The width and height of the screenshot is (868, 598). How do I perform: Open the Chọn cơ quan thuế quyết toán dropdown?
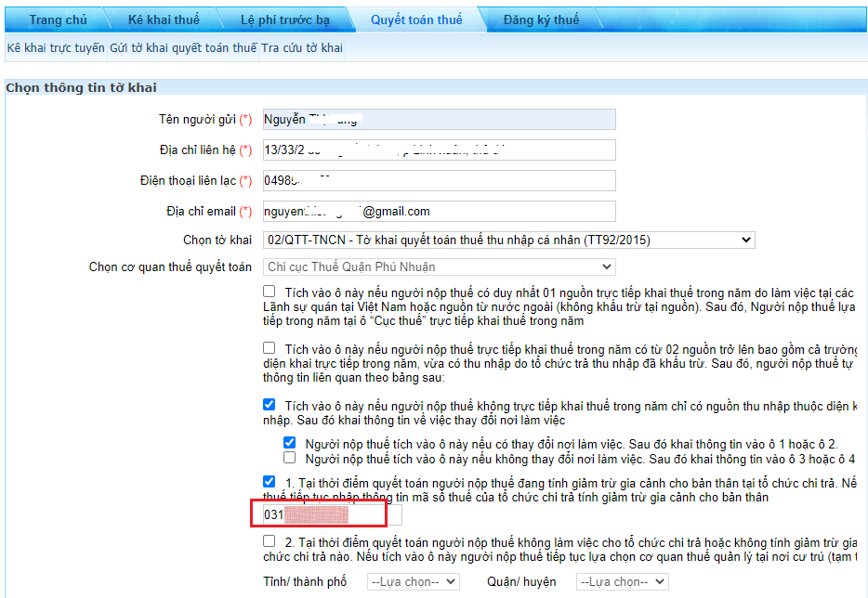pyautogui.click(x=439, y=267)
